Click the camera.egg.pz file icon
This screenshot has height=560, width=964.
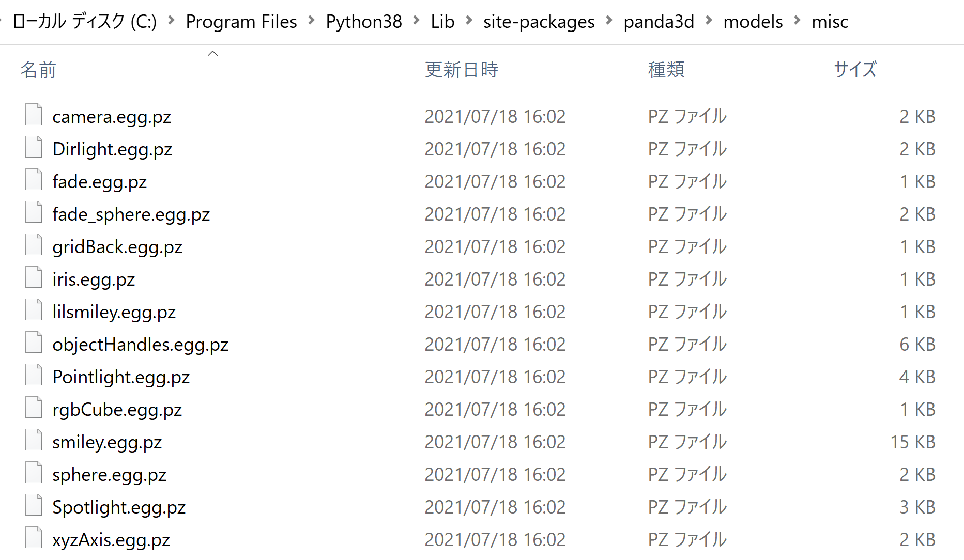tap(34, 115)
